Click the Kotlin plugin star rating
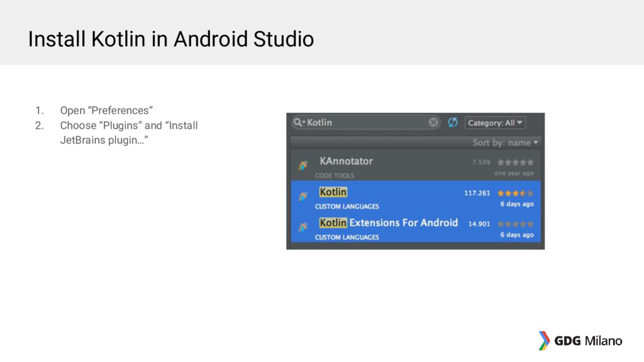This screenshot has width=644, height=362. pos(516,193)
